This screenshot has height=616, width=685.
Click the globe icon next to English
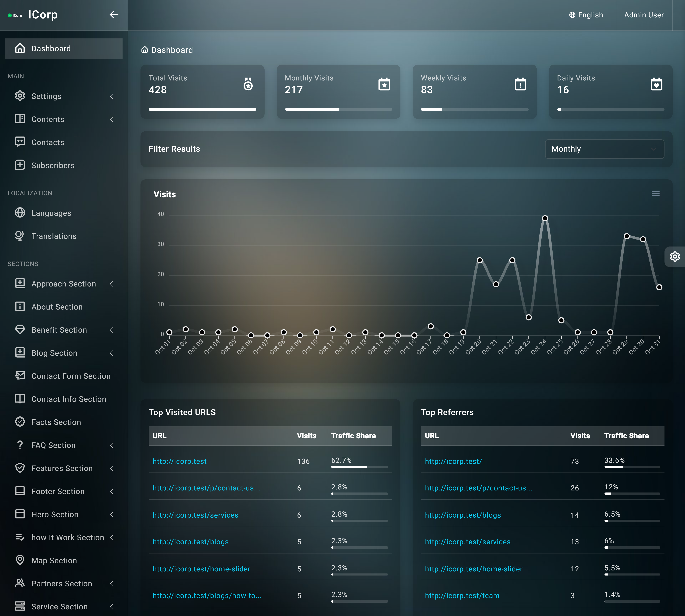click(572, 15)
